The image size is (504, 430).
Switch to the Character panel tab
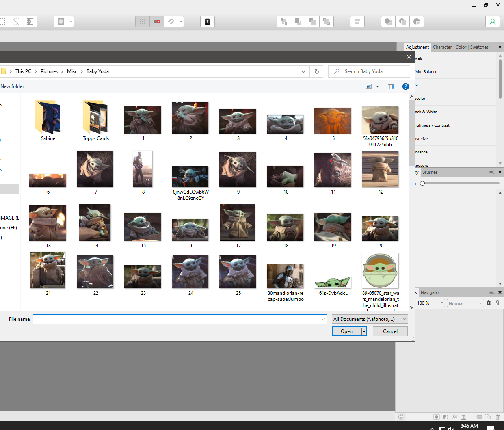[x=442, y=47]
